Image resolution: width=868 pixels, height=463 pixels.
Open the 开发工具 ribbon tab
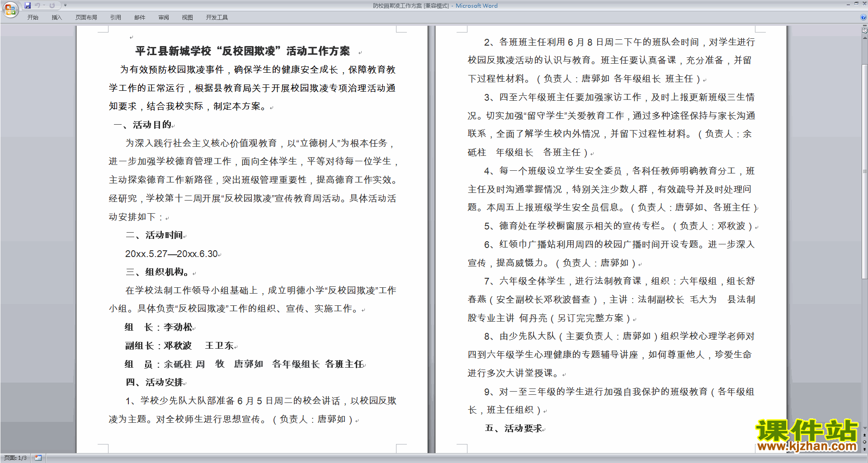point(217,18)
